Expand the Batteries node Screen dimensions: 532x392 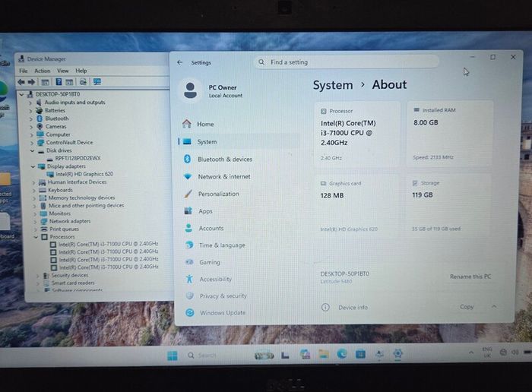31,111
